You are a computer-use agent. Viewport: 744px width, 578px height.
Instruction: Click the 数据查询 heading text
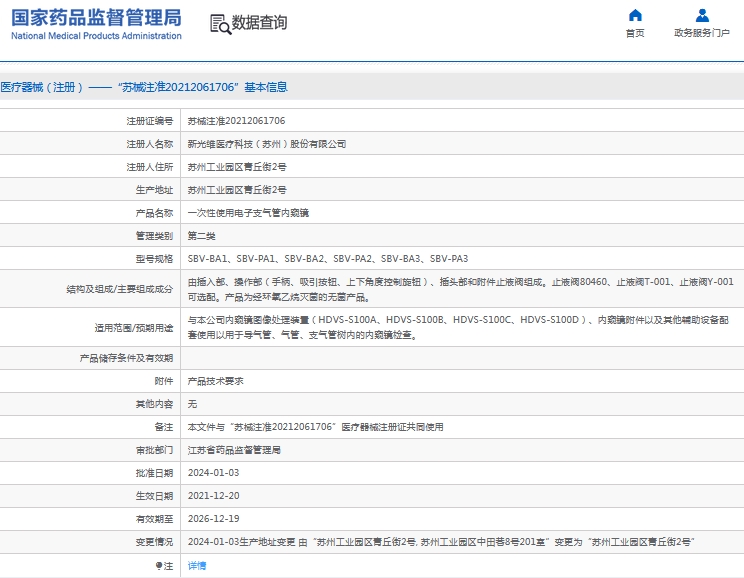point(259,22)
